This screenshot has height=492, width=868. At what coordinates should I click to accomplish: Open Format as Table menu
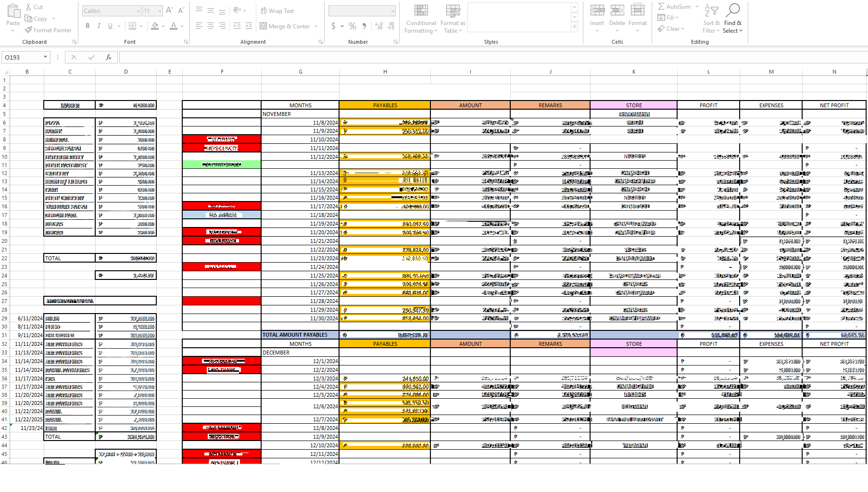click(453, 19)
